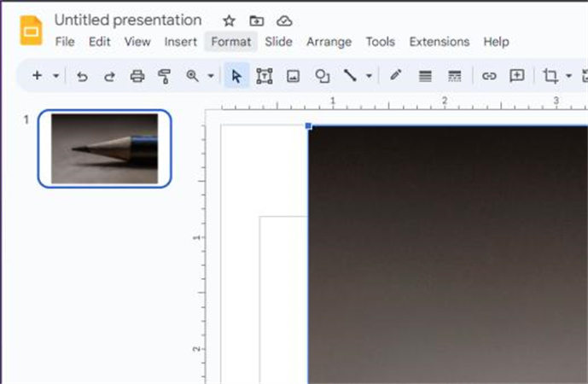Open the Arrange menu
Screen dimensions: 588x384
(x=329, y=41)
